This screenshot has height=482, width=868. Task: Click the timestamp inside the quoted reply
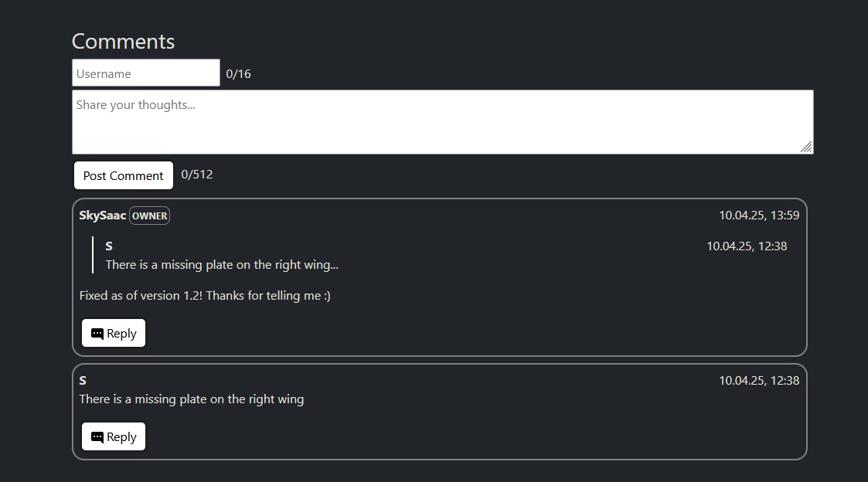747,246
